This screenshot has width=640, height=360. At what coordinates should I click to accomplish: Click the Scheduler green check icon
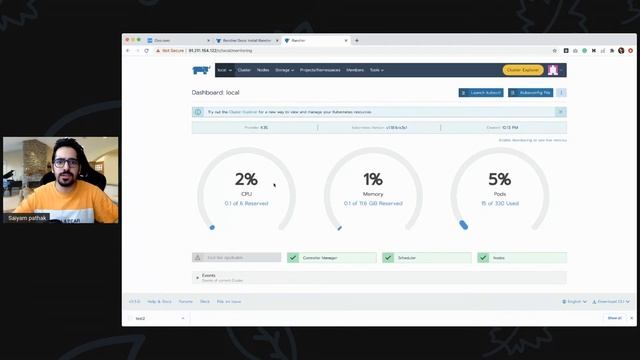(x=388, y=258)
